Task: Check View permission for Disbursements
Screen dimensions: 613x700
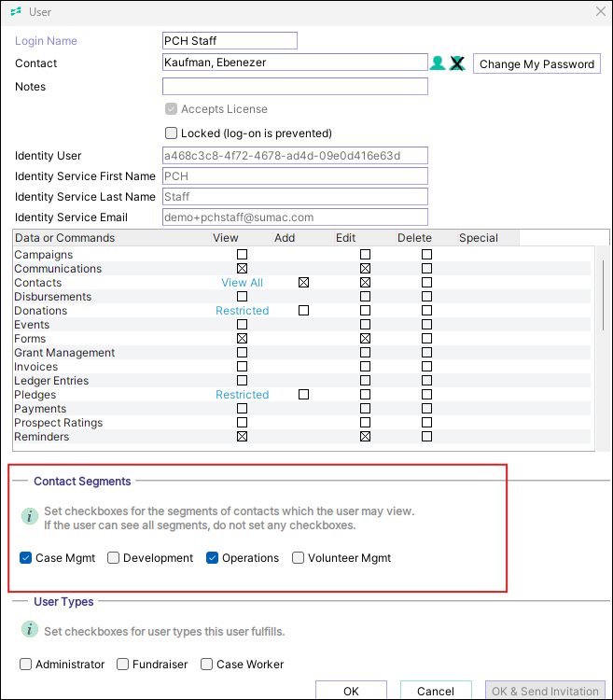Action: 243,297
